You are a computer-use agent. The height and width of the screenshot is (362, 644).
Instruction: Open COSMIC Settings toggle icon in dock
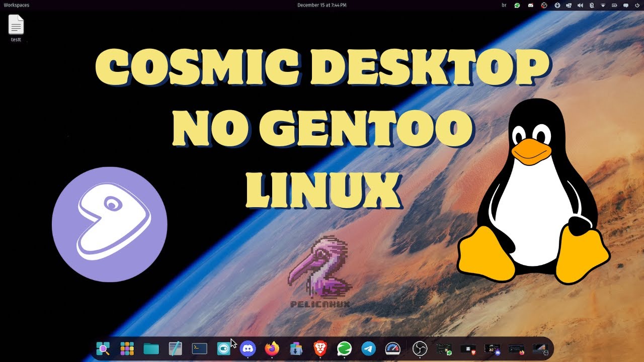tap(223, 348)
